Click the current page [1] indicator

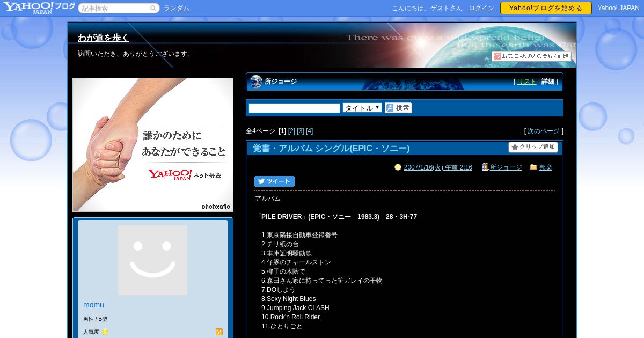(x=282, y=131)
